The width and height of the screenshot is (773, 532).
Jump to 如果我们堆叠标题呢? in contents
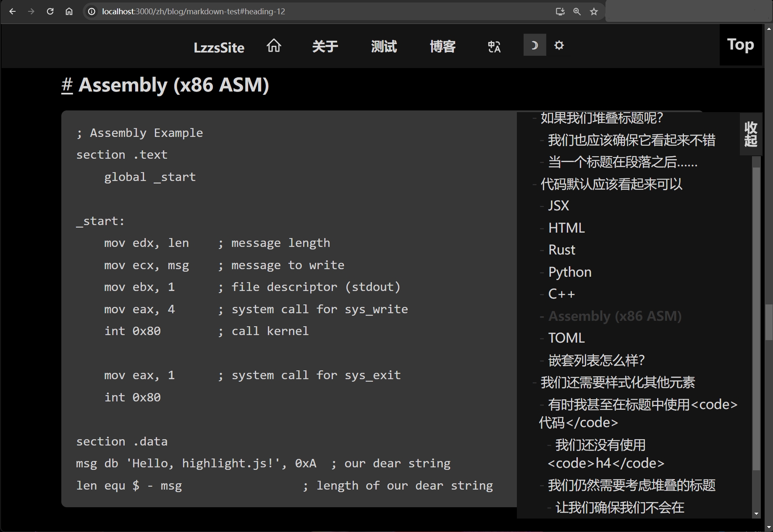coord(601,118)
